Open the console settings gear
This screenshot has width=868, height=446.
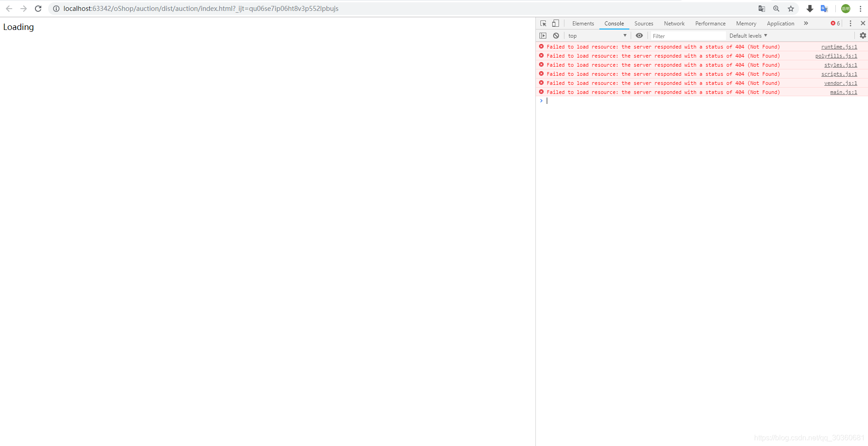tap(863, 35)
